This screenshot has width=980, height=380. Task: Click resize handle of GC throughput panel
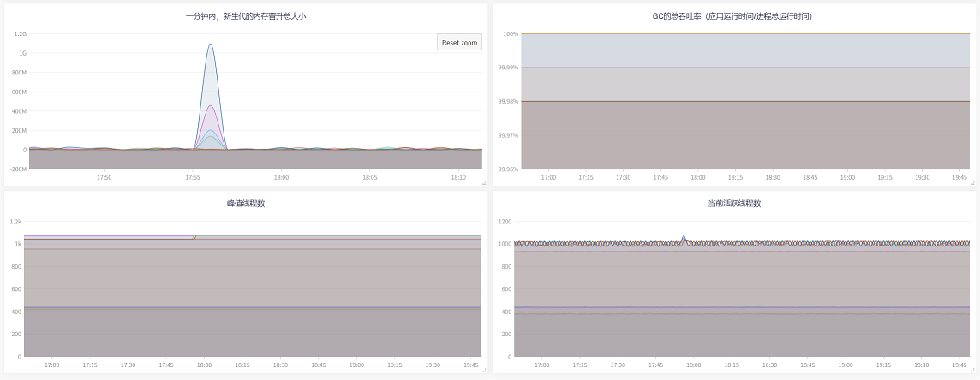pyautogui.click(x=974, y=182)
